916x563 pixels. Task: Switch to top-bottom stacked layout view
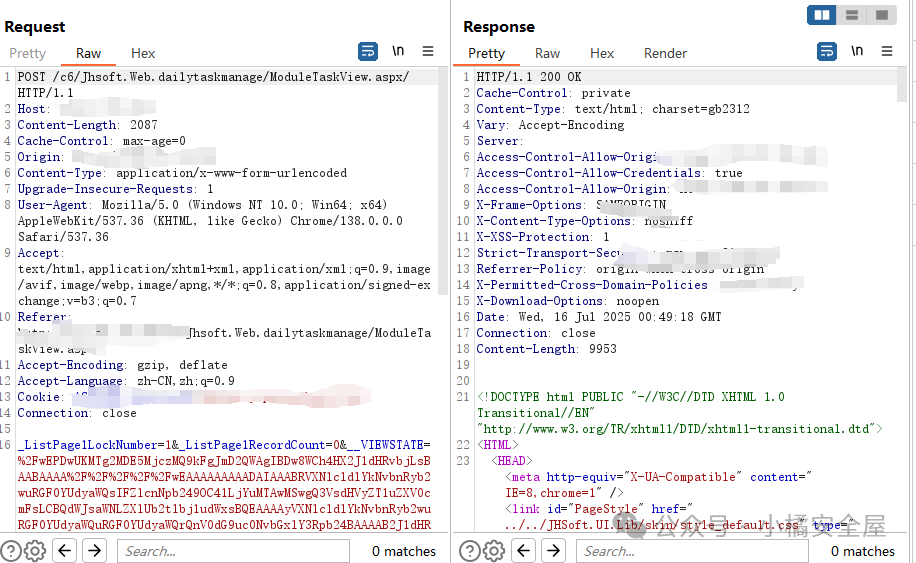click(x=851, y=15)
